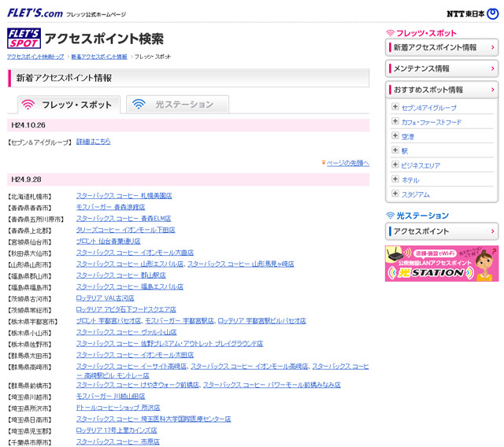Open メンテナンス情報 sidebar button
504x447 pixels.
pyautogui.click(x=442, y=68)
